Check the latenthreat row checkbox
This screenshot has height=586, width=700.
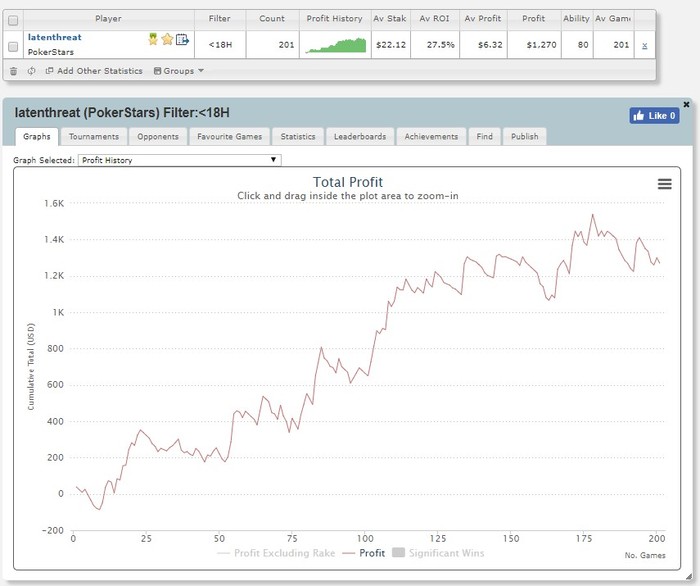pyautogui.click(x=13, y=46)
